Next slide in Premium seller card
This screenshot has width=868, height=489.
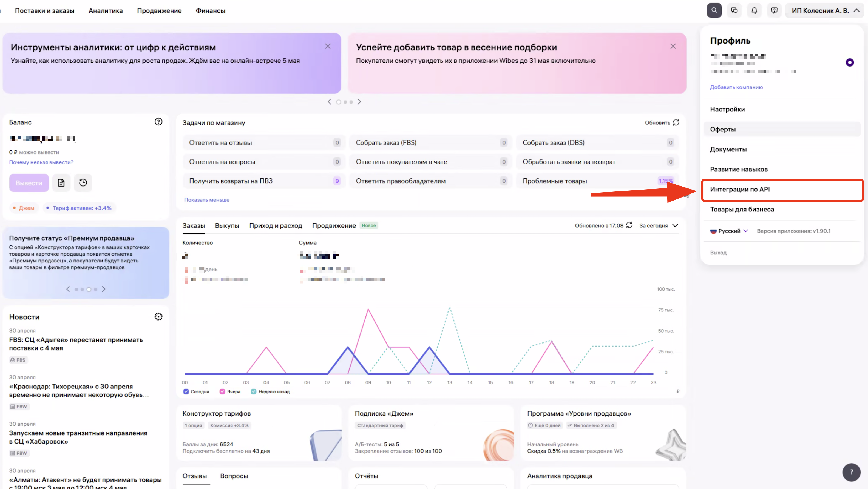(103, 289)
